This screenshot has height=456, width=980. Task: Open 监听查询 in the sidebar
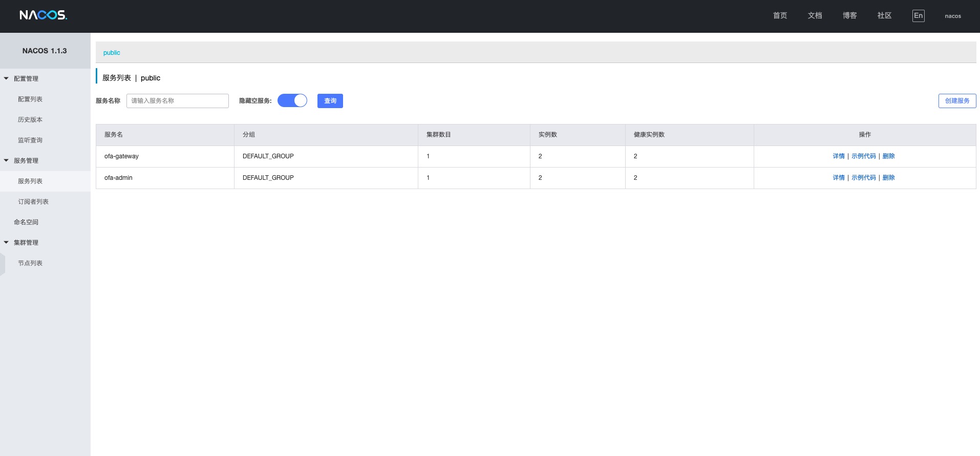tap(30, 140)
